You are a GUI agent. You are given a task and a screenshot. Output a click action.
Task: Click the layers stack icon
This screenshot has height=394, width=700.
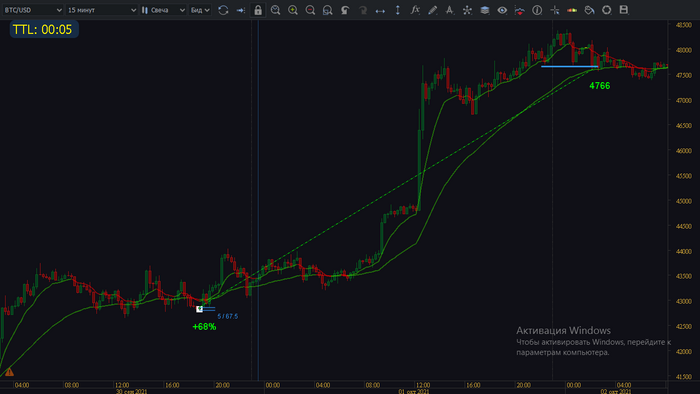[484, 10]
